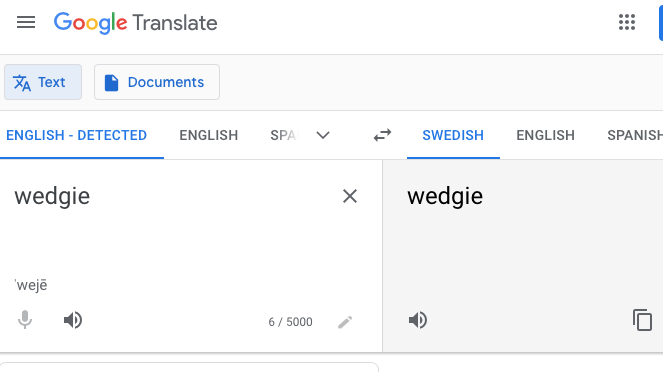Viewport: 663px width, 372px height.
Task: Open the hamburger main menu
Action: (26, 22)
